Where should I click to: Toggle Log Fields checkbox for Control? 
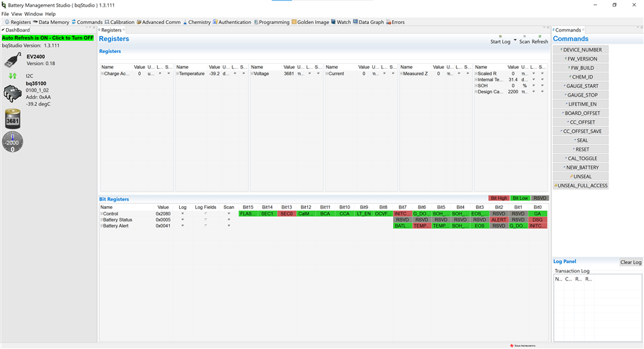coord(205,213)
